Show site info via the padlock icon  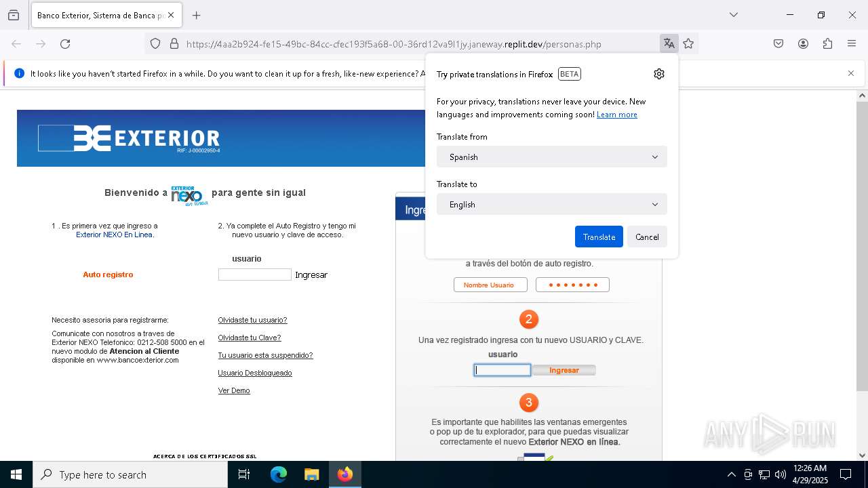[174, 44]
